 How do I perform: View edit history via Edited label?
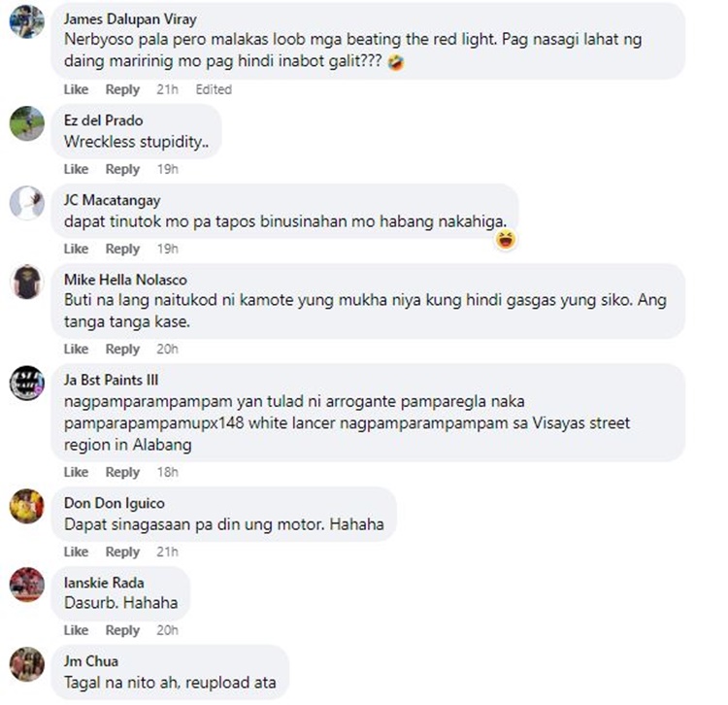(214, 89)
